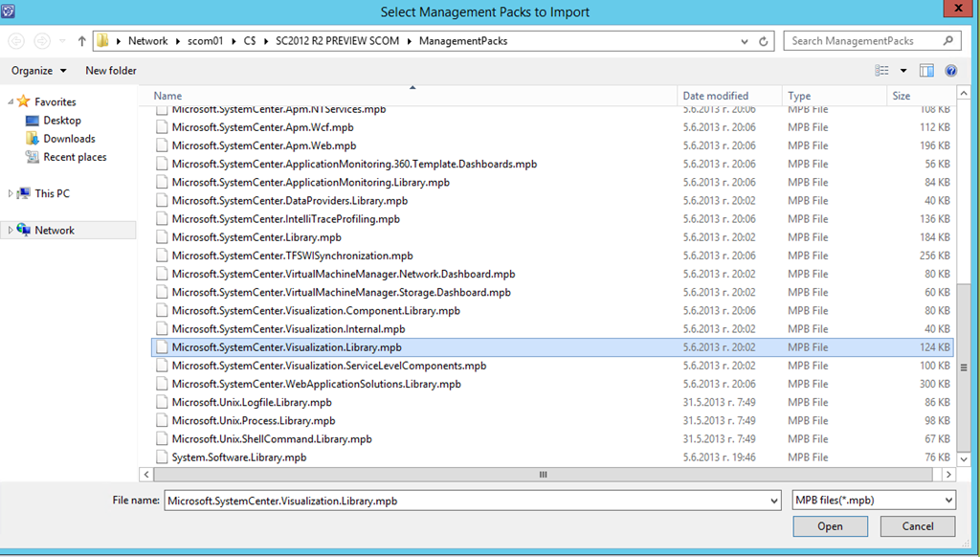
Task: Click the Open button
Action: pyautogui.click(x=830, y=526)
